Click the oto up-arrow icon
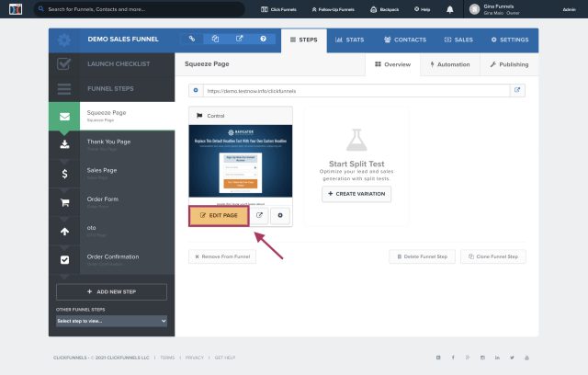588x375 pixels. 64,232
